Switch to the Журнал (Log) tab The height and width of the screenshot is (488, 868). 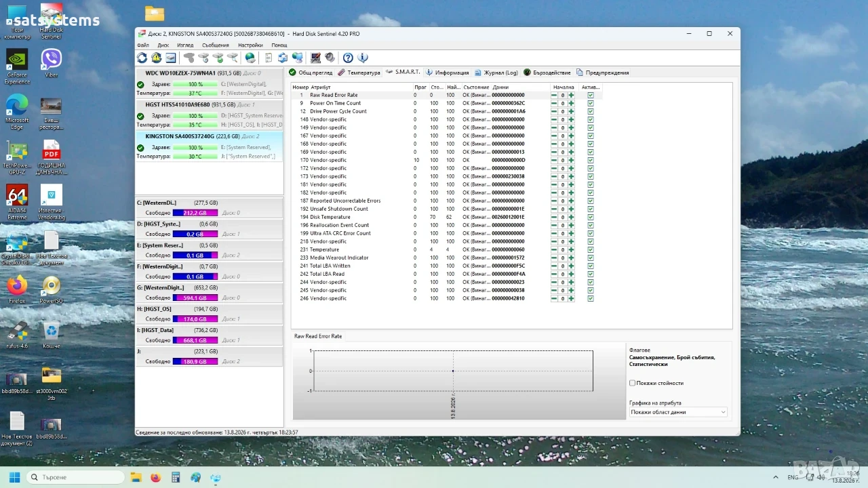pos(496,73)
